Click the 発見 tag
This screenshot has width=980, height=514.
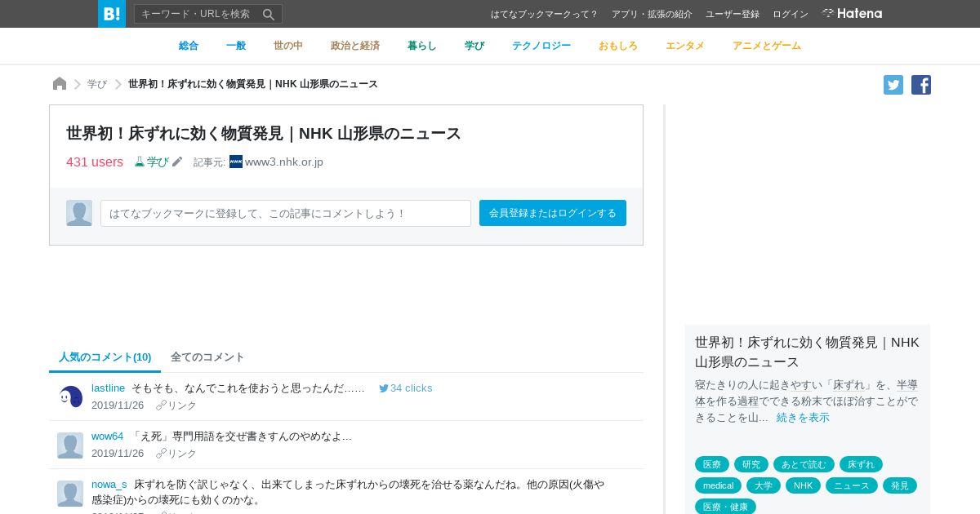pos(900,485)
